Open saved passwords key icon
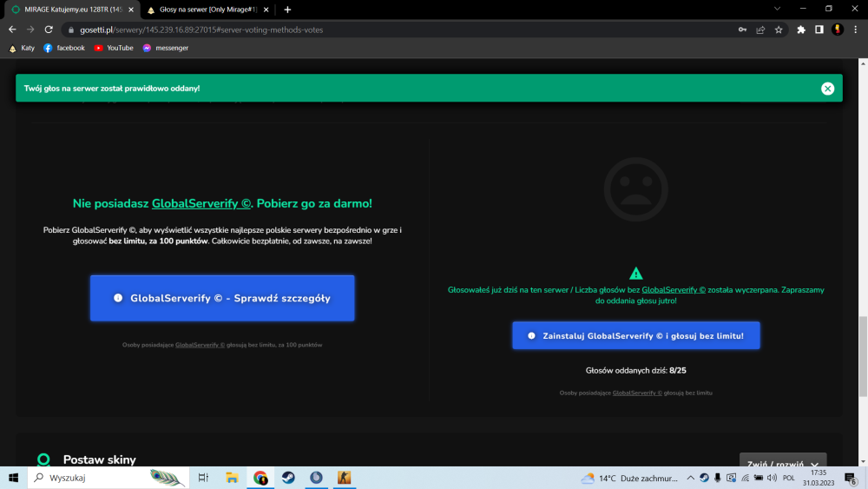 click(742, 30)
